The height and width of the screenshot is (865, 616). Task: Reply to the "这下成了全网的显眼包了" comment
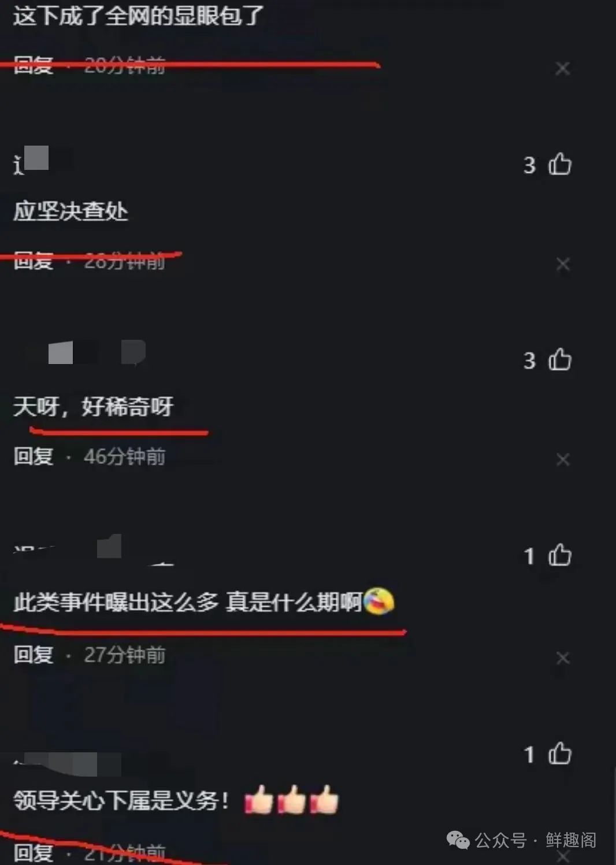coord(34,65)
